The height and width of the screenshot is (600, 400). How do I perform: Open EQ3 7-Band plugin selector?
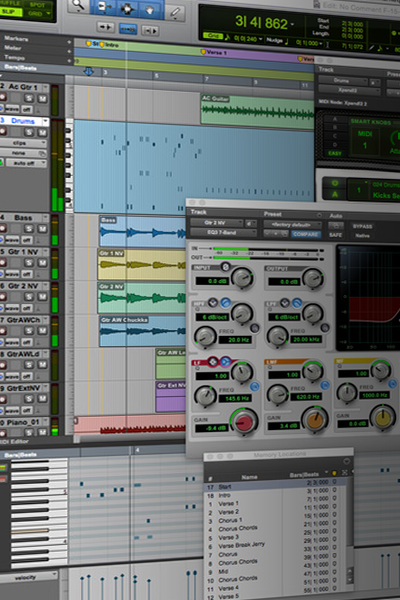tap(223, 232)
